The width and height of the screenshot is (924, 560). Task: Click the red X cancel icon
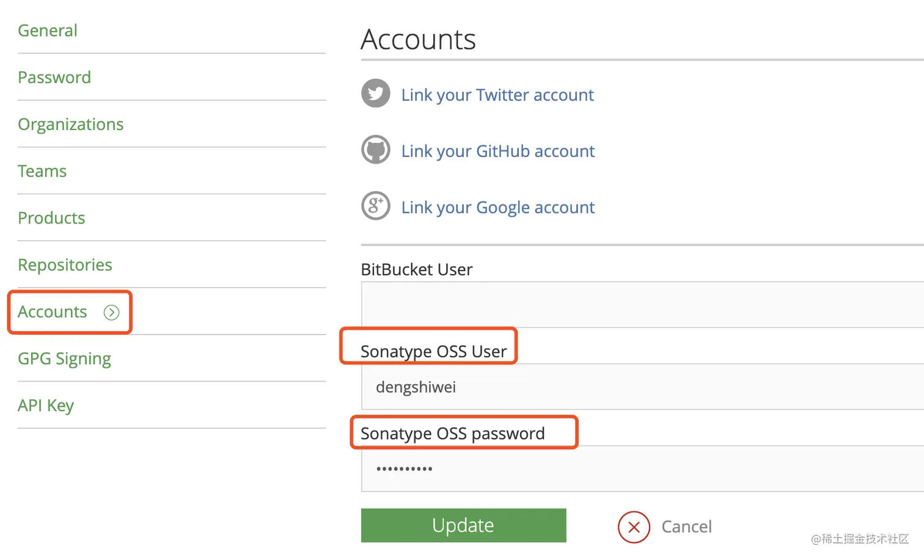pyautogui.click(x=634, y=526)
